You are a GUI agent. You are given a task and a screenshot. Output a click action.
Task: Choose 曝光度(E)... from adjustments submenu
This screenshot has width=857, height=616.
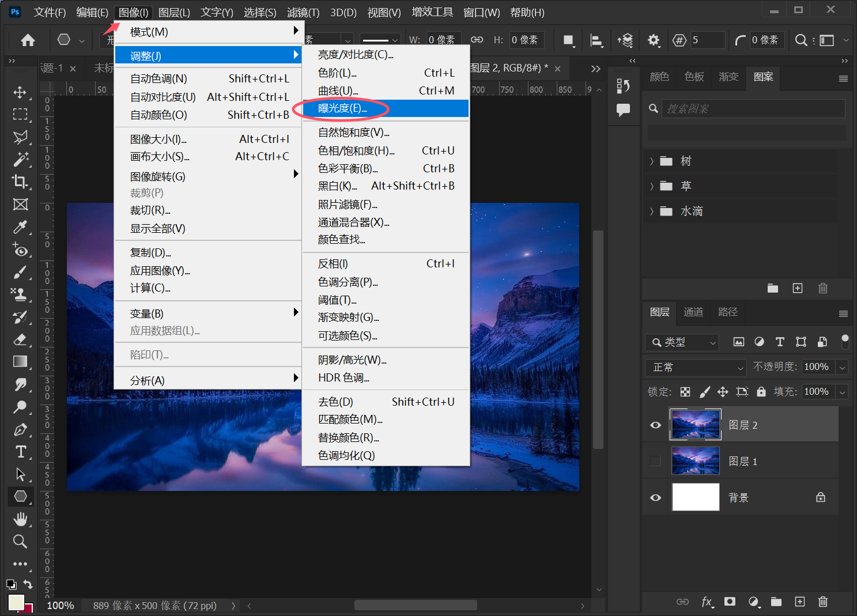(x=386, y=108)
